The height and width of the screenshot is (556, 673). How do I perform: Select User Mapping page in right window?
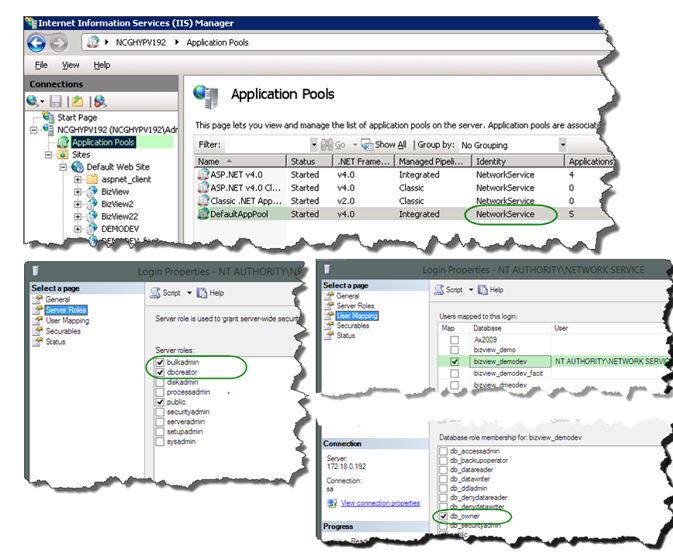pos(357,316)
